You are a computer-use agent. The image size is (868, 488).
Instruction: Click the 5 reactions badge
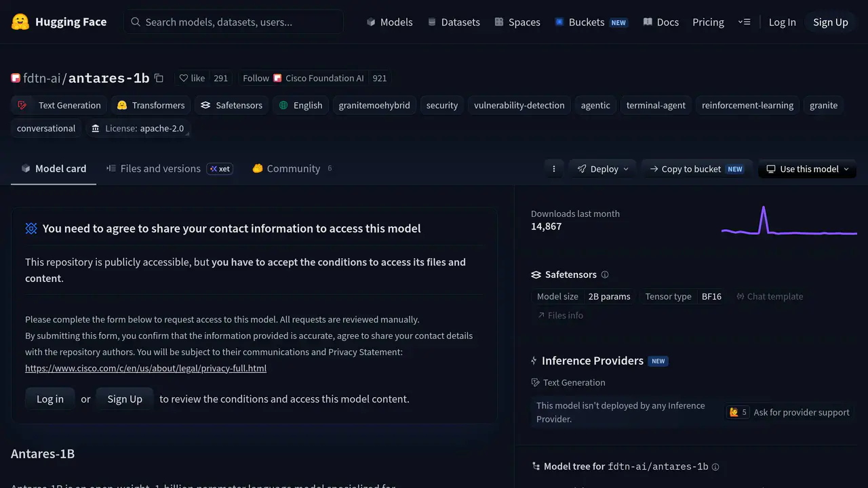[738, 412]
